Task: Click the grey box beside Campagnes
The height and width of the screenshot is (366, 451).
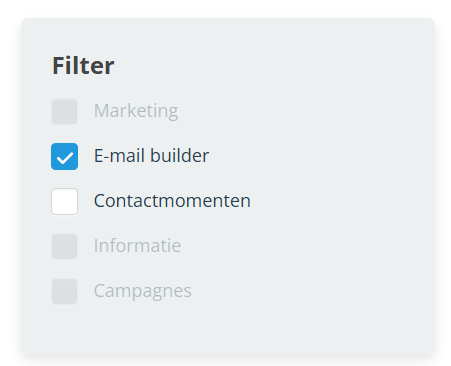Action: [64, 291]
